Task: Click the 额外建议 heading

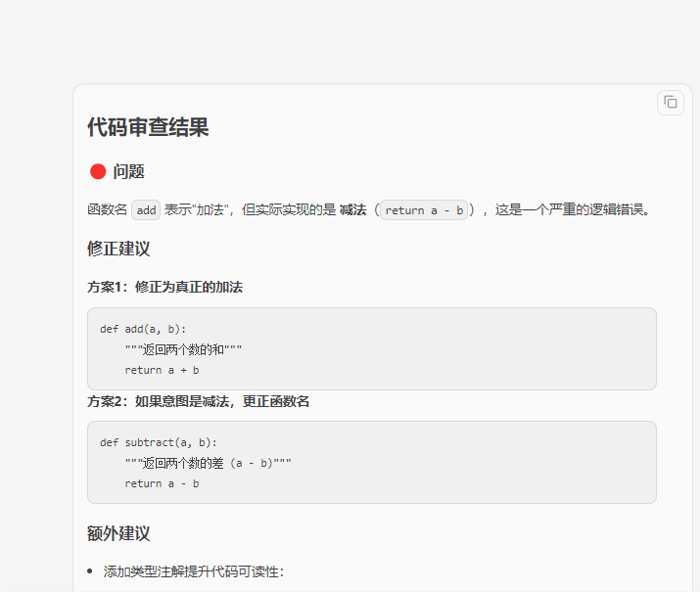Action: tap(118, 533)
